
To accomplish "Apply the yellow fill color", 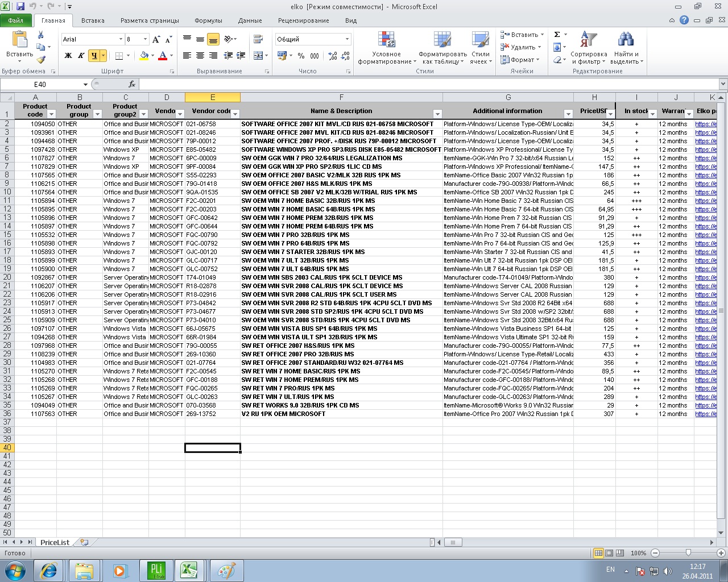I will point(144,56).
